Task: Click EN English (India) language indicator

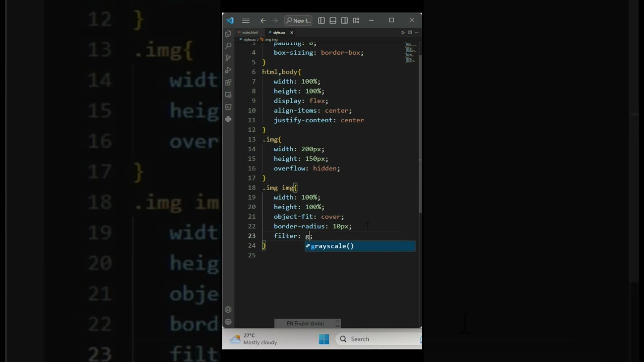Action: pyautogui.click(x=305, y=323)
